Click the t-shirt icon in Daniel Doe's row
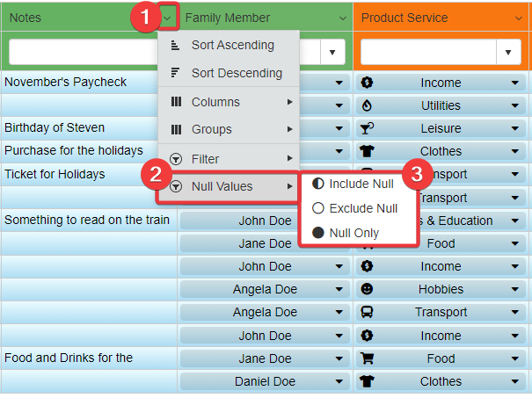Viewport: 532px width, 398px height. [x=367, y=381]
